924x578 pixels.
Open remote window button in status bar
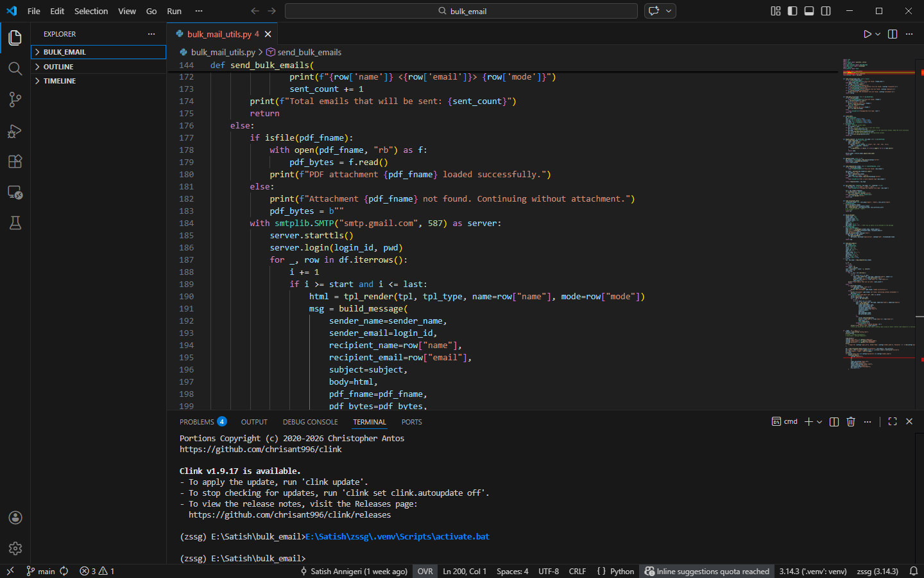click(x=10, y=571)
